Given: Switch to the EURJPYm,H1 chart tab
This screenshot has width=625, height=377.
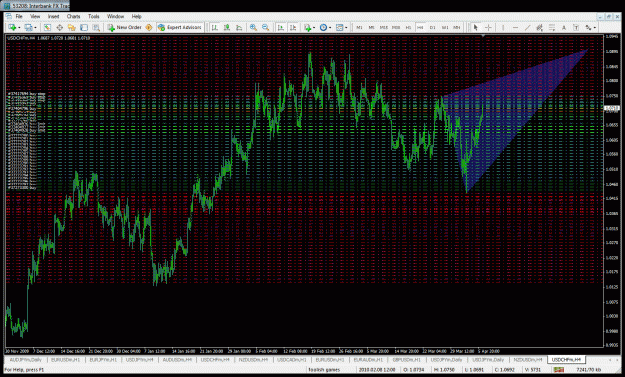Looking at the screenshot, I should coord(103,359).
